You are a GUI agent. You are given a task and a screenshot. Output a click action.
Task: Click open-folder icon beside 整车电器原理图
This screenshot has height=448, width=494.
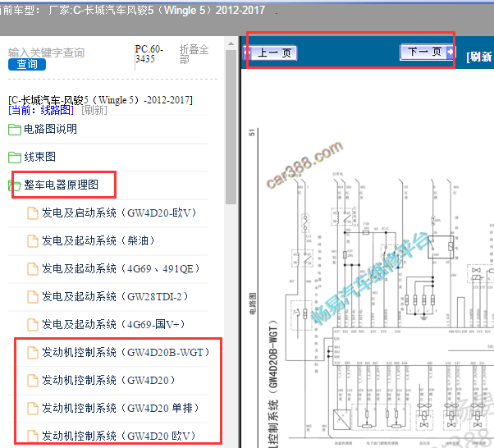click(15, 185)
